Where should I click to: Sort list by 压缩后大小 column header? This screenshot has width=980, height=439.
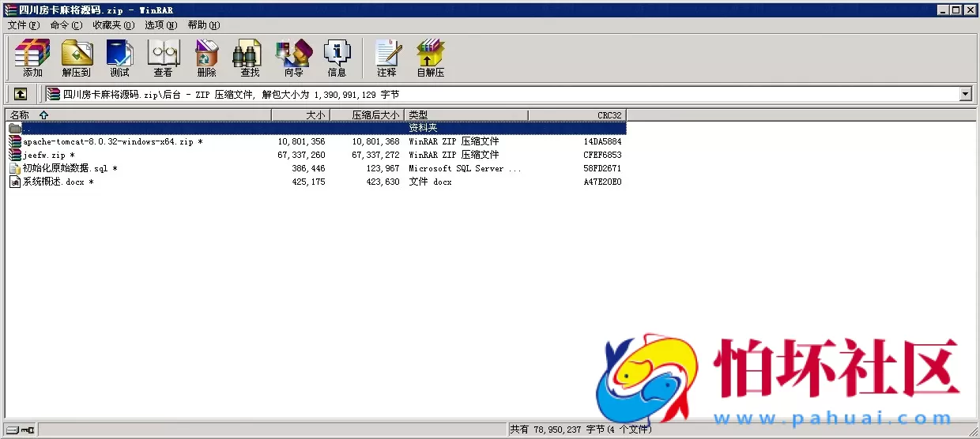click(375, 115)
